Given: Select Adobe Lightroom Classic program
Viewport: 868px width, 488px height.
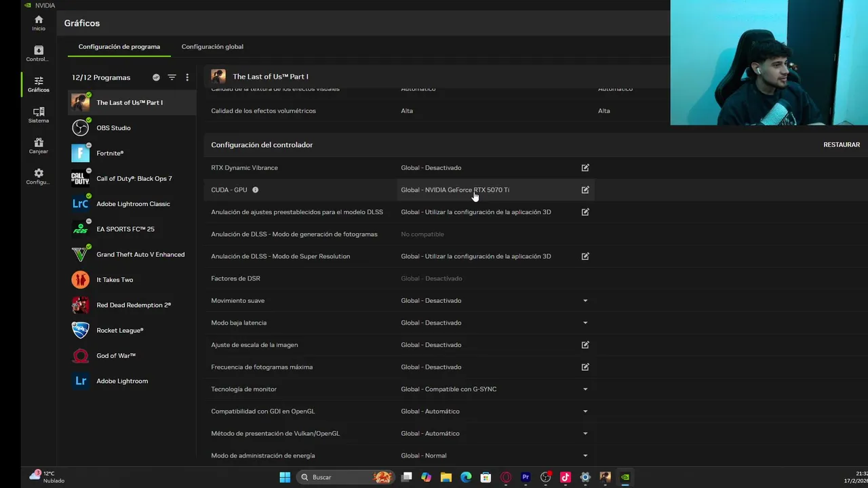Looking at the screenshot, I should [132, 203].
